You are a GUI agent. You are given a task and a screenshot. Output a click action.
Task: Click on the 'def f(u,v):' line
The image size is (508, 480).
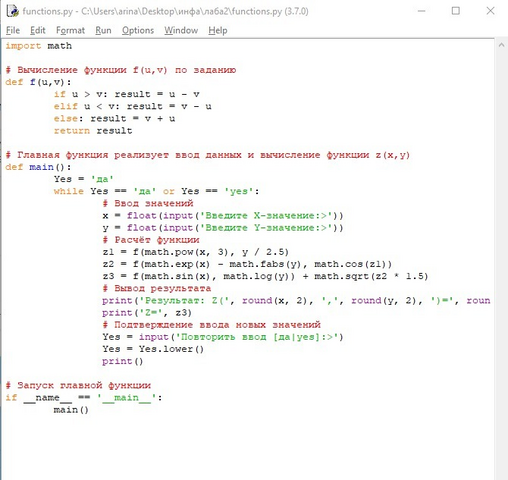(38, 82)
